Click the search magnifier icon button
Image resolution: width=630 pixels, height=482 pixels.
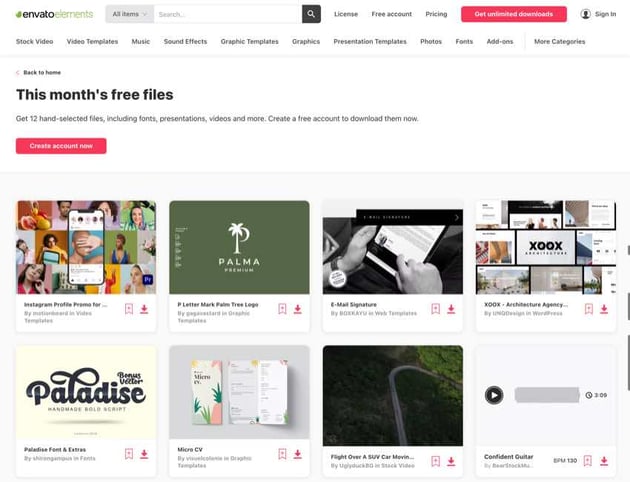(312, 14)
